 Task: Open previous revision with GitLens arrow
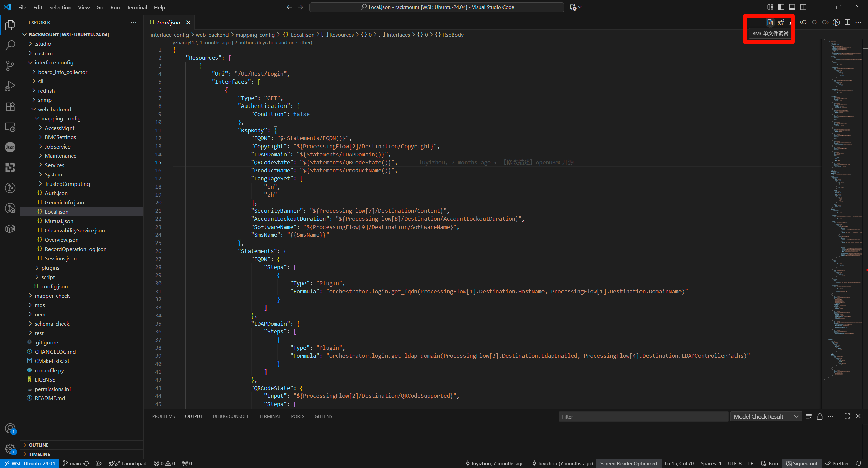click(803, 22)
